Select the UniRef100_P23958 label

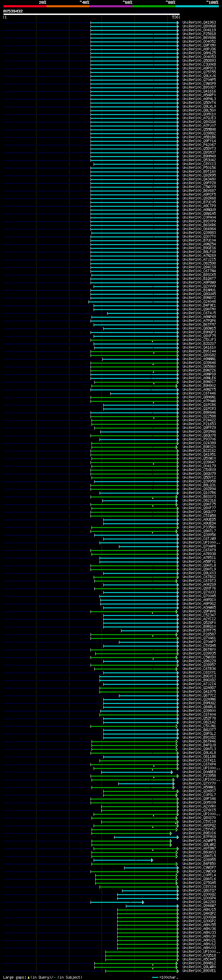coord(199,776)
